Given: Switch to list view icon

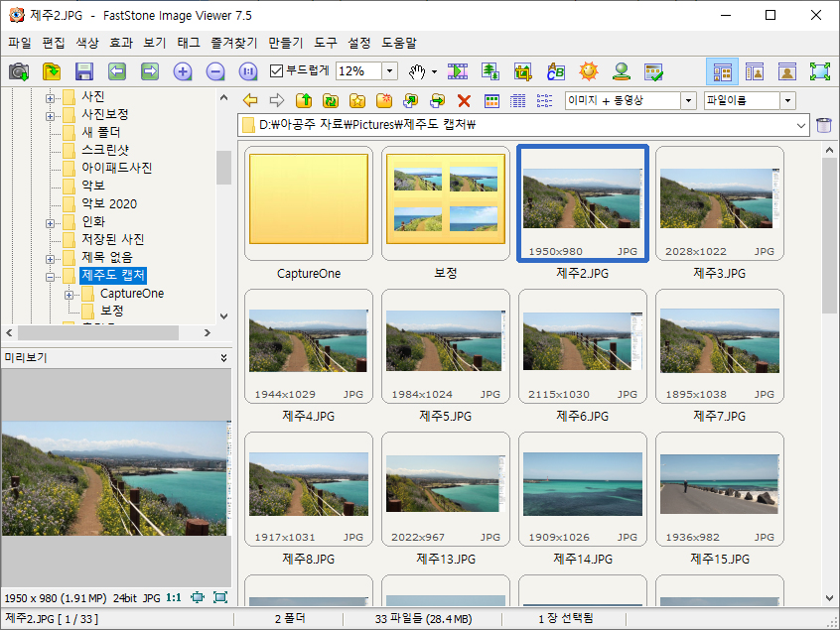Looking at the screenshot, I should pyautogui.click(x=544, y=100).
